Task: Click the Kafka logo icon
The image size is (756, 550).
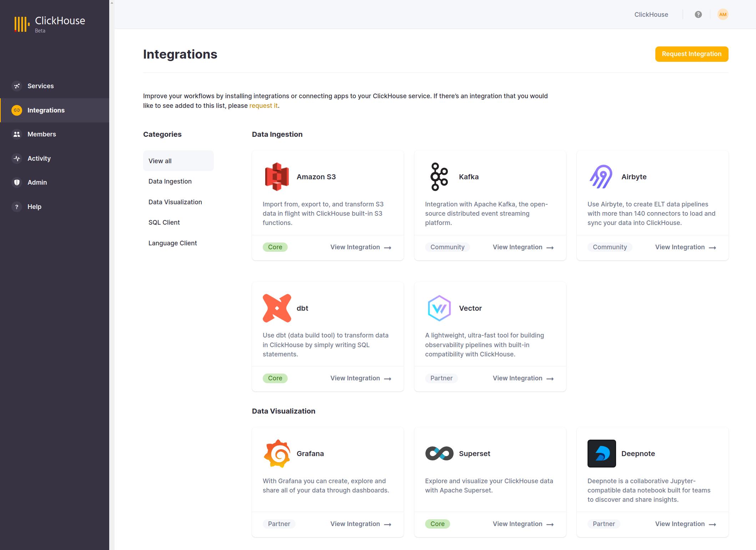Action: click(439, 177)
